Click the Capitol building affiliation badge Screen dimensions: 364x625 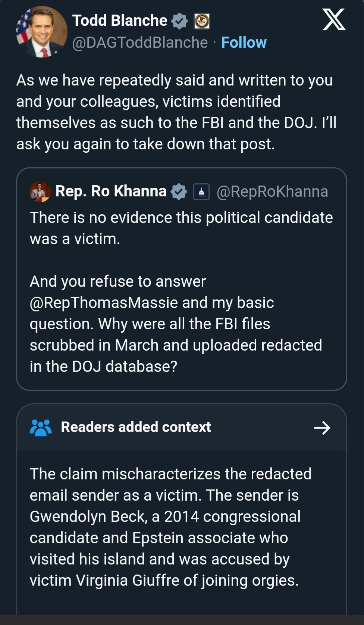pyautogui.click(x=201, y=192)
